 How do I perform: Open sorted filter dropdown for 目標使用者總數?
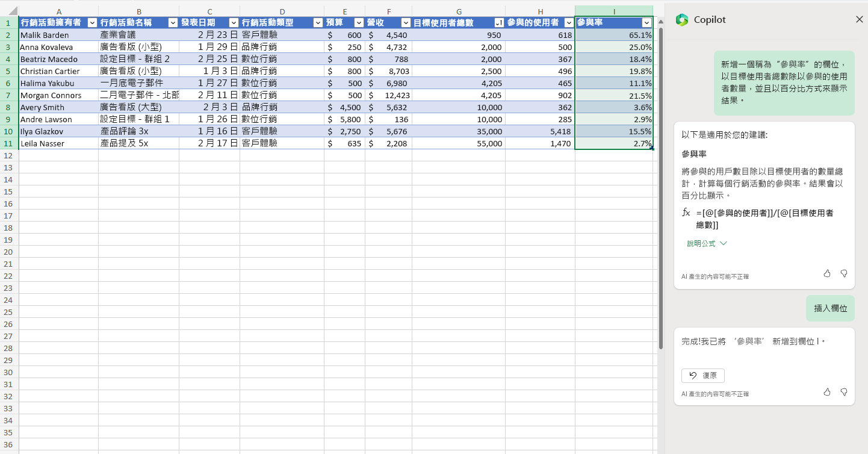click(499, 23)
